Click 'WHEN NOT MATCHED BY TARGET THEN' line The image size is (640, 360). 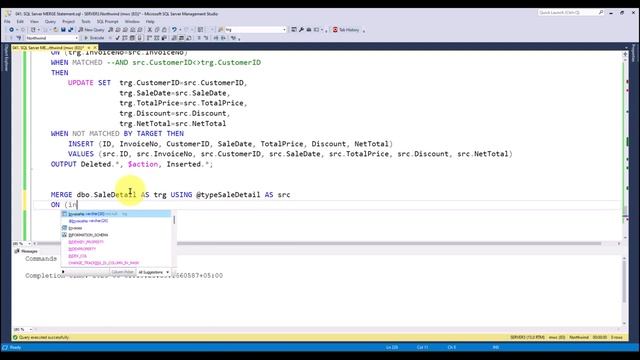pyautogui.click(x=117, y=133)
